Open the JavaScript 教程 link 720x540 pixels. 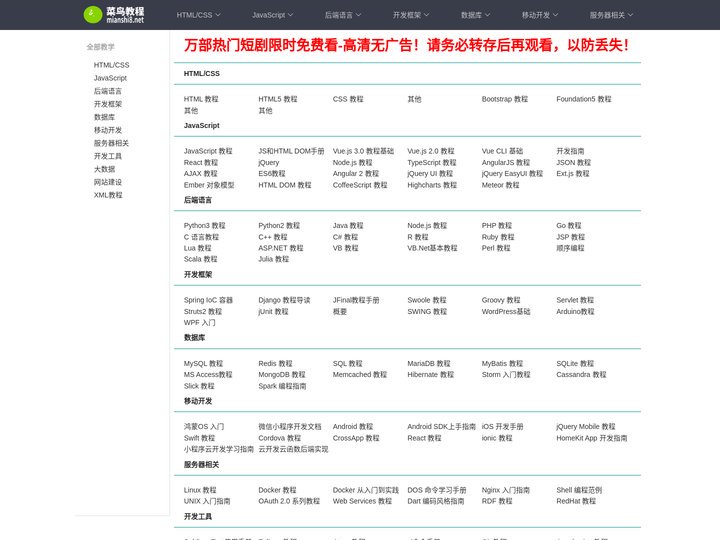208,151
